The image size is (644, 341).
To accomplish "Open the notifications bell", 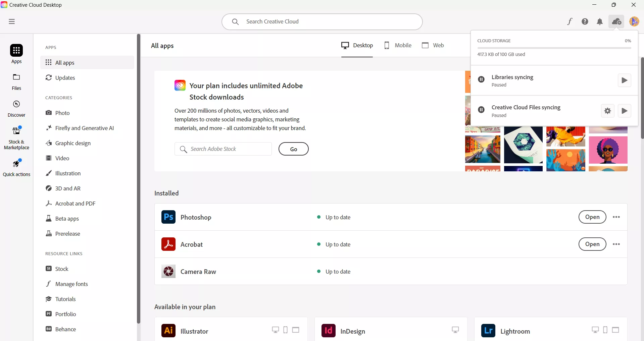I will (600, 21).
